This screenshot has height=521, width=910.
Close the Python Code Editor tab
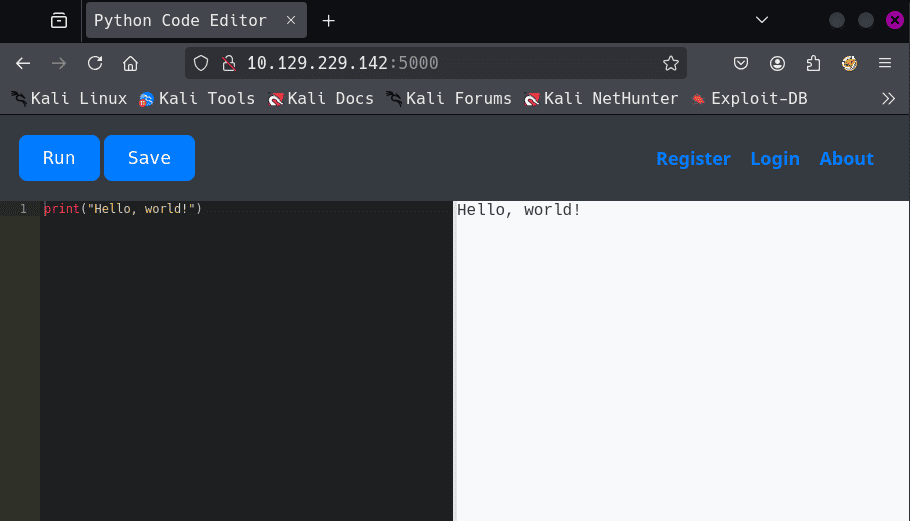[290, 20]
